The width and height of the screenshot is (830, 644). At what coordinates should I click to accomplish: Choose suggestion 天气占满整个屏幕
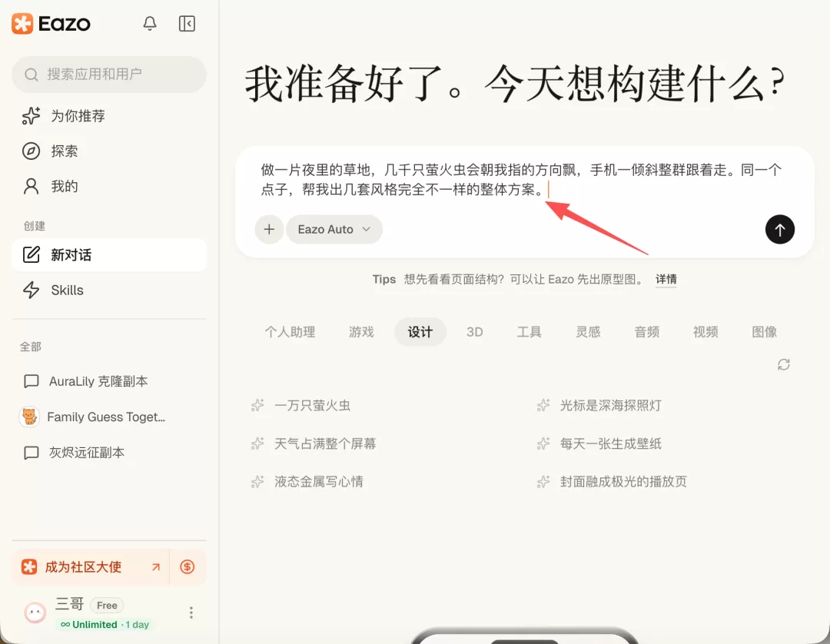tap(325, 443)
